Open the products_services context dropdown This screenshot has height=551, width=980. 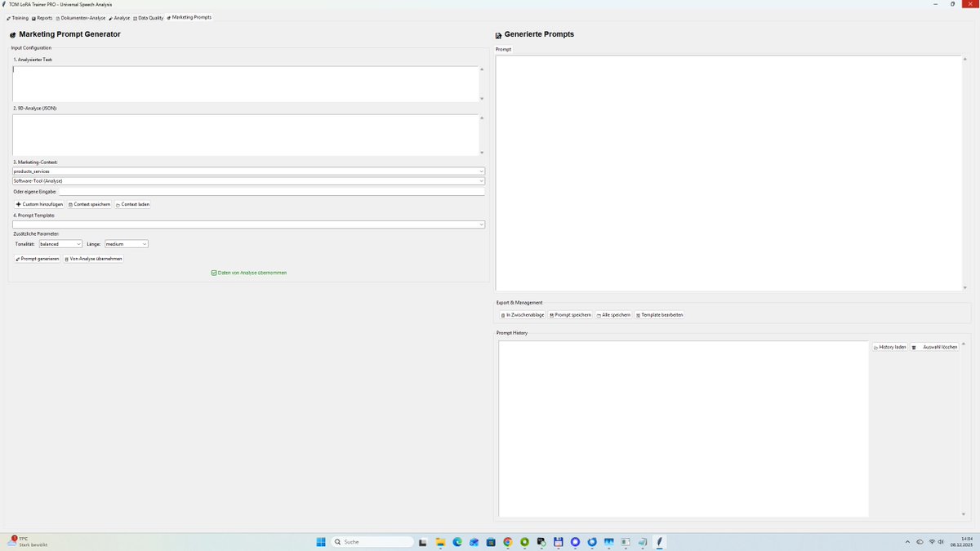coord(248,171)
